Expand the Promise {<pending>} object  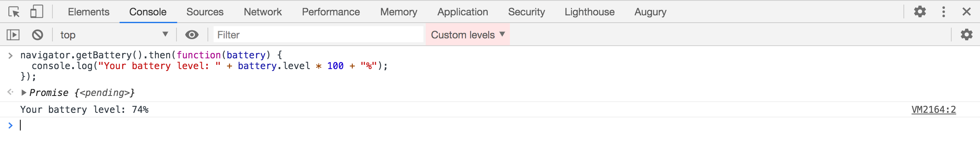coord(24,92)
